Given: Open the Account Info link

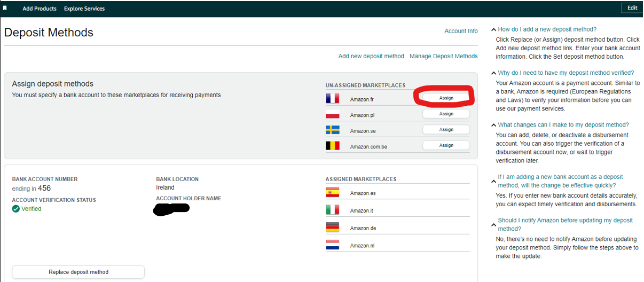Looking at the screenshot, I should [461, 31].
